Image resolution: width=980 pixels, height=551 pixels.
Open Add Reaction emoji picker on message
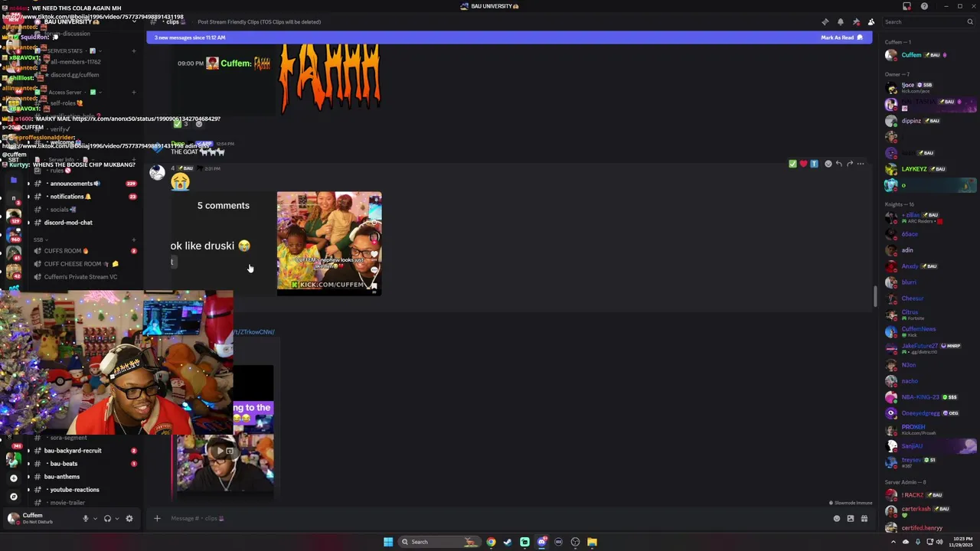tap(828, 164)
